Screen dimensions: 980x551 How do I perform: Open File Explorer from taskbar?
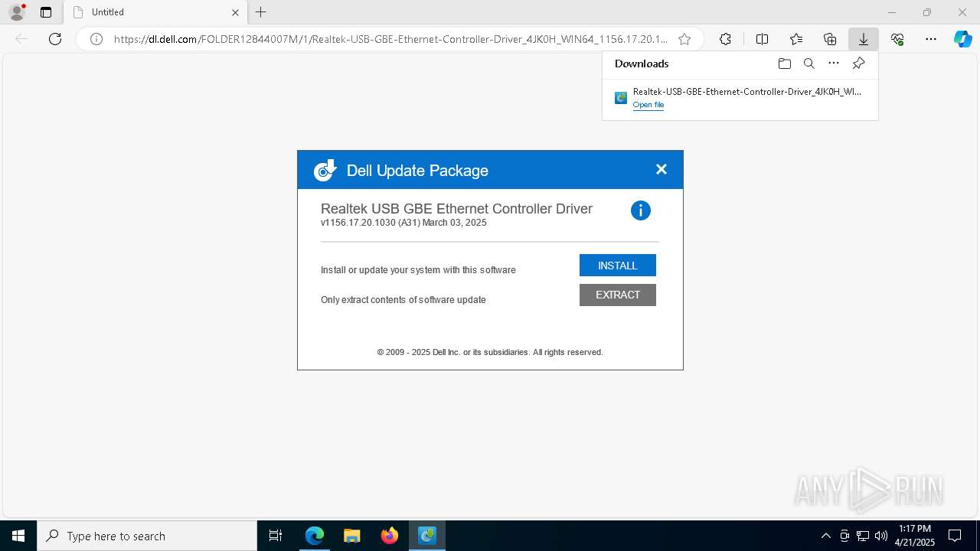click(352, 536)
